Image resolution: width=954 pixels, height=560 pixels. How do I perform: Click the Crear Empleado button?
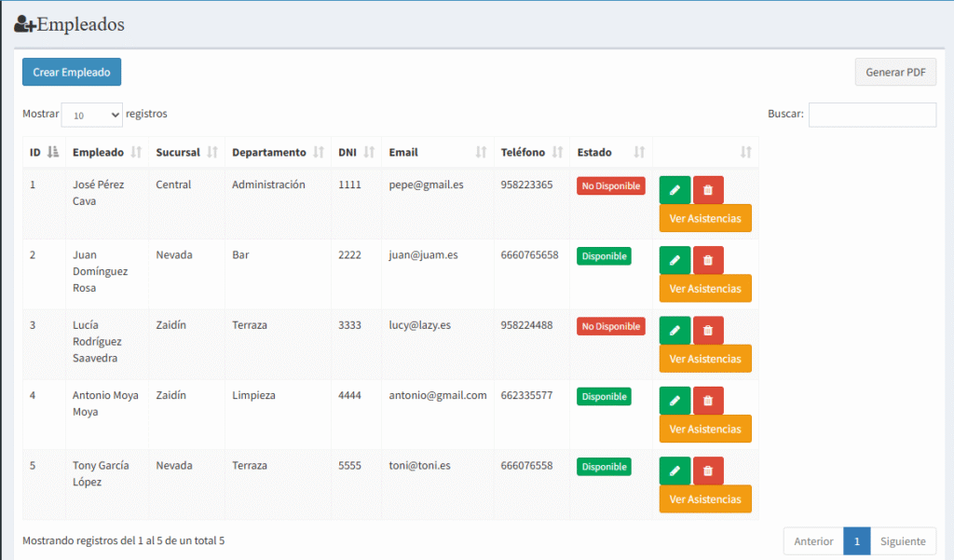pyautogui.click(x=72, y=72)
